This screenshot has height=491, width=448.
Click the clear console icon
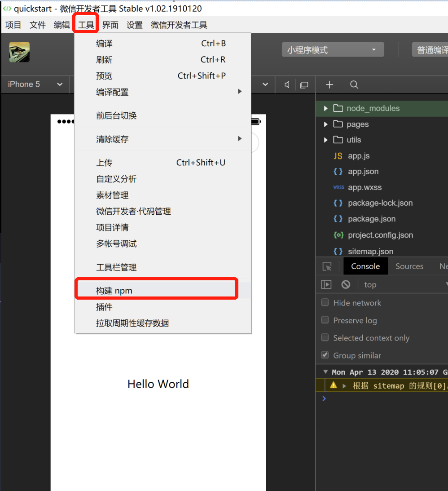pyautogui.click(x=346, y=284)
